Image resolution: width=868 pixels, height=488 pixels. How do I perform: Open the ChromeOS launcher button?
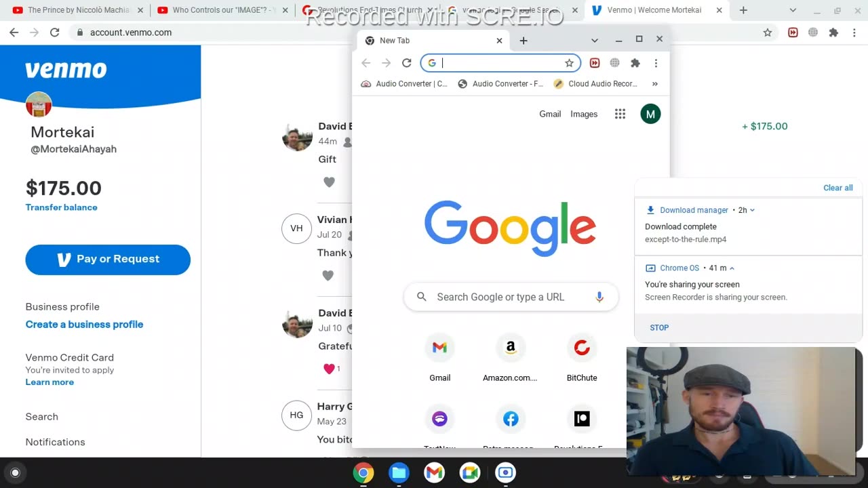pyautogui.click(x=16, y=473)
